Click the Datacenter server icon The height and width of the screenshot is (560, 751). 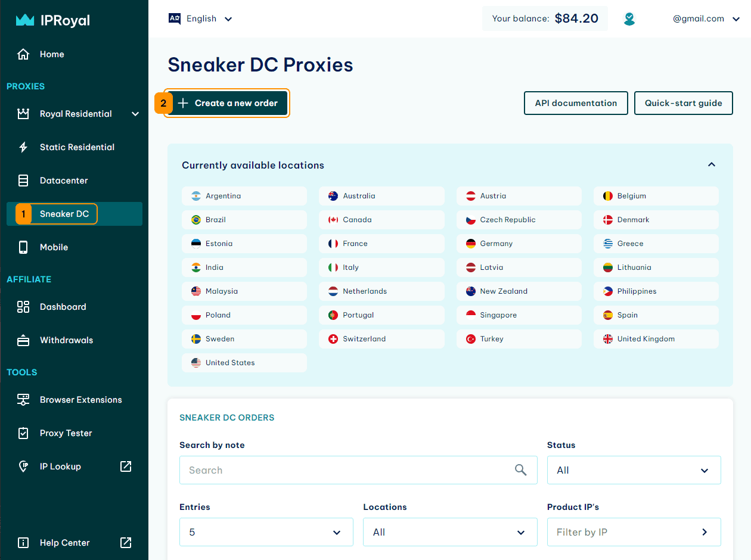tap(23, 181)
